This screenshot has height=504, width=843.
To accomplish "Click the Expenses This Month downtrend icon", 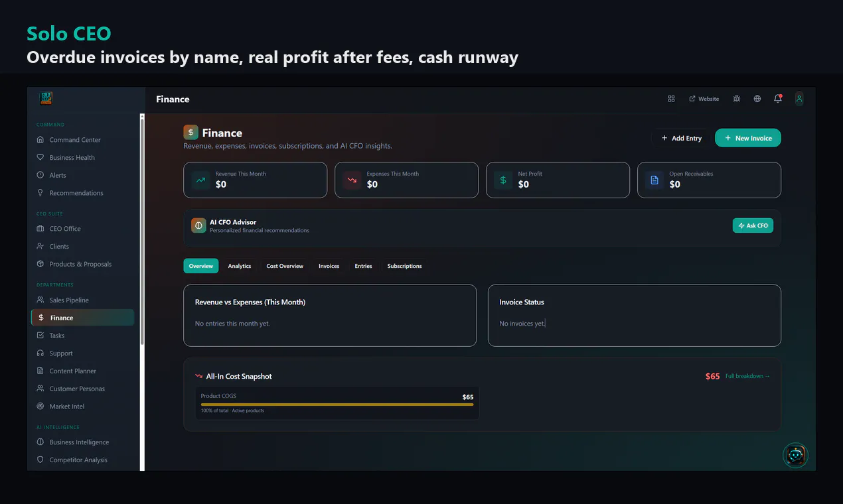I will coord(352,180).
